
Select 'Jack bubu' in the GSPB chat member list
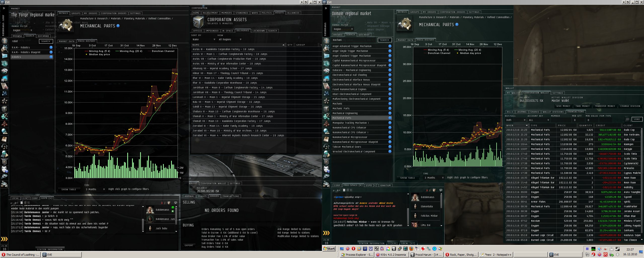[160, 228]
